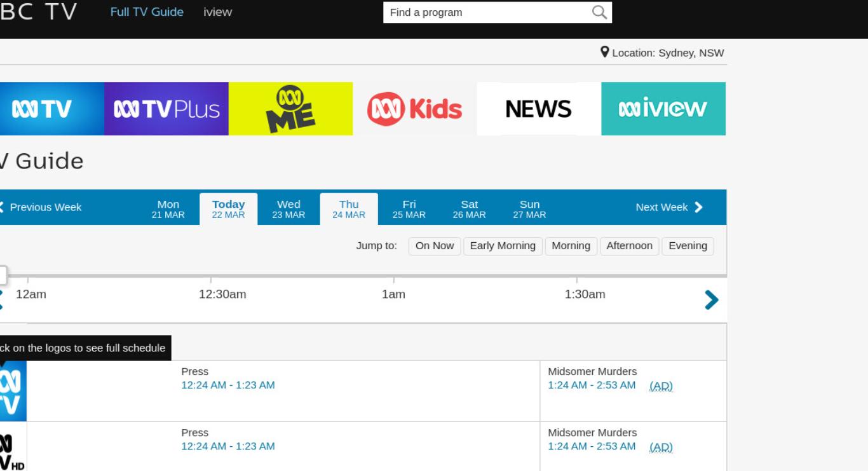
Task: Click the search magnifier icon
Action: pyautogui.click(x=599, y=12)
